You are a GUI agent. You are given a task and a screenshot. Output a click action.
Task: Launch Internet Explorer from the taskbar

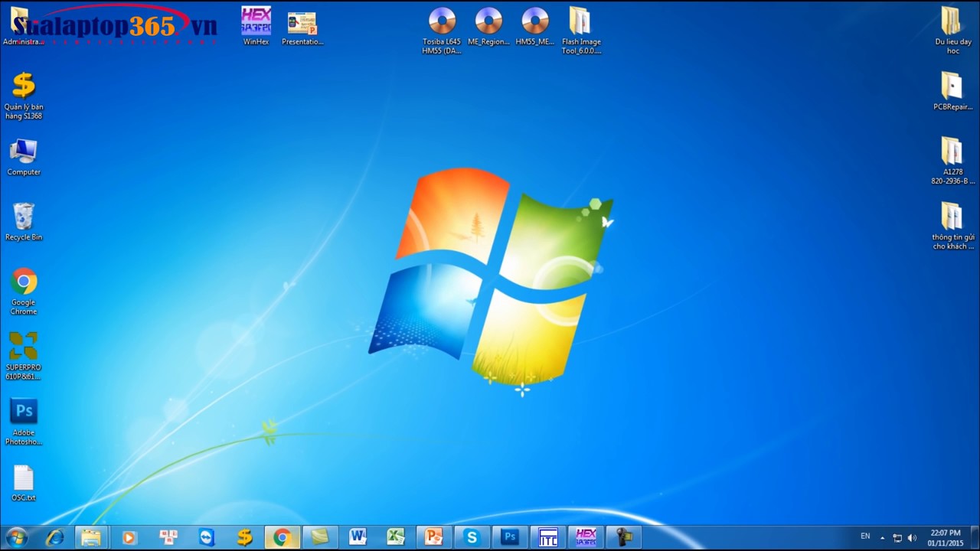tap(54, 537)
